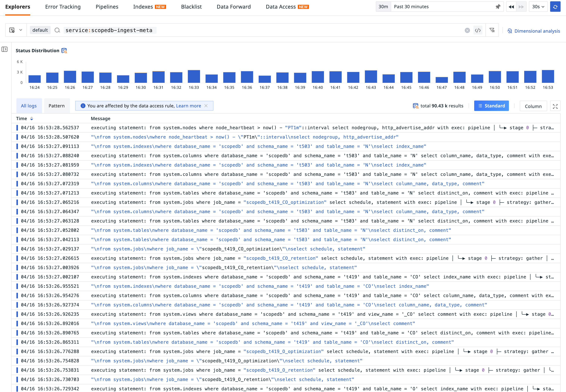Click the default index tag
This screenshot has width=566, height=392.
pos(40,30)
